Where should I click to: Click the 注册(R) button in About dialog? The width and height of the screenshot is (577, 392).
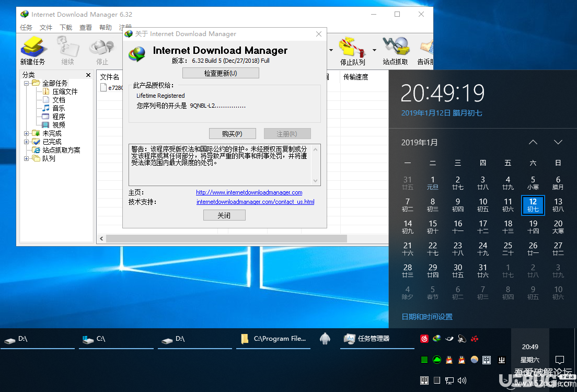[287, 134]
